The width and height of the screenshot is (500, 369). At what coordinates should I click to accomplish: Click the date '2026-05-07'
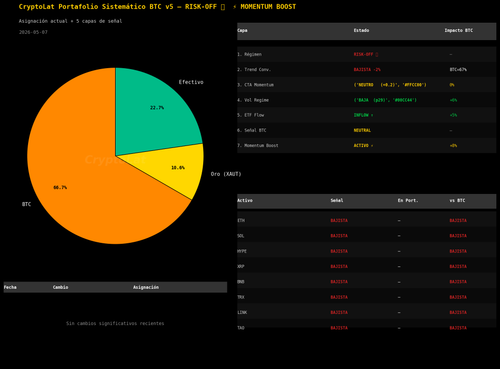pyautogui.click(x=33, y=32)
